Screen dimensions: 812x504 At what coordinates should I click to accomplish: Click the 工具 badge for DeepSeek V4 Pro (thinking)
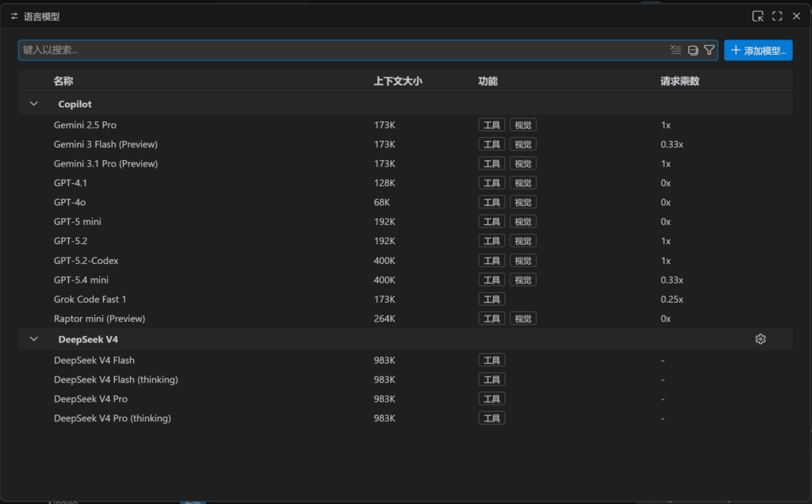(492, 418)
